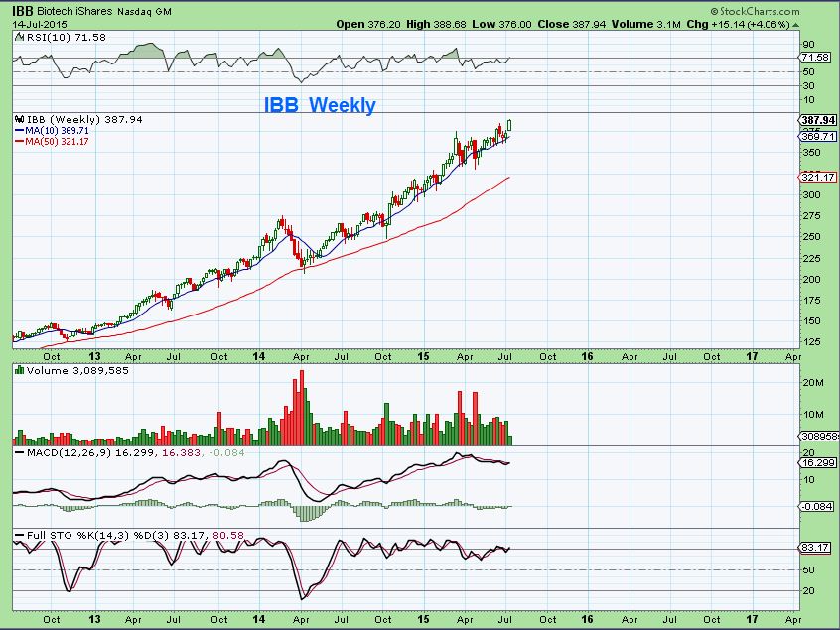Click the small up-arrow after the Chg value
This screenshot has height=630, width=840.
[795, 25]
